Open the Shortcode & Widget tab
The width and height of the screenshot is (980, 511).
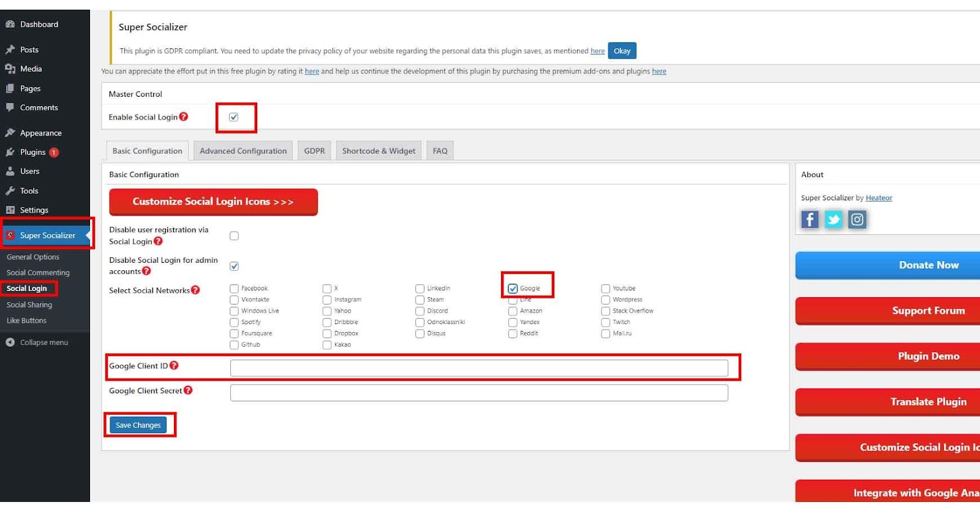pos(379,151)
